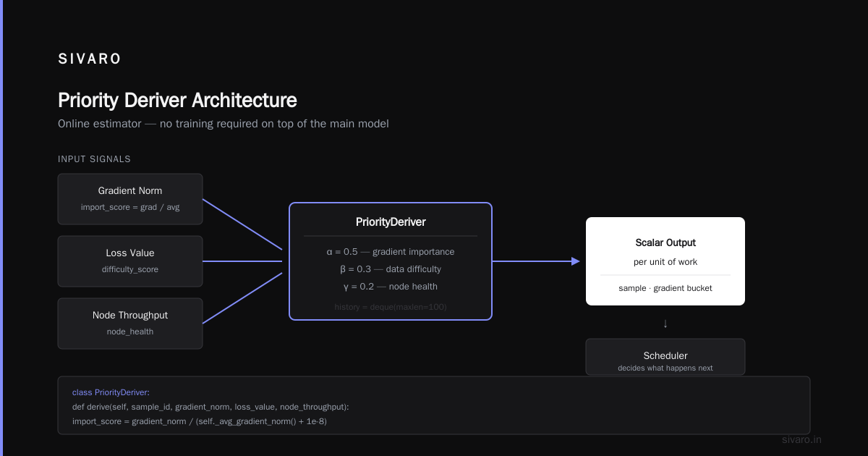
Task: Click the history = deque(maxlen=100) text
Action: (x=391, y=307)
